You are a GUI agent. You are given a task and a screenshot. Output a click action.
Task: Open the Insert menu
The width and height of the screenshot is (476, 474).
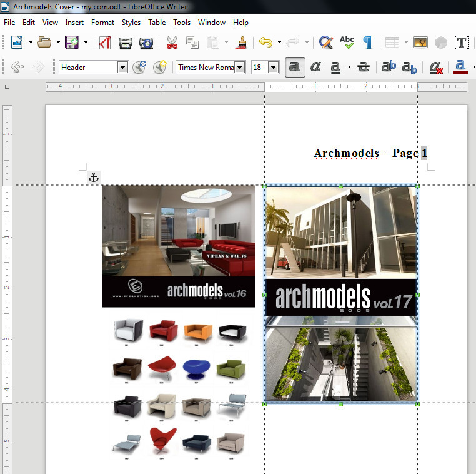pos(74,23)
